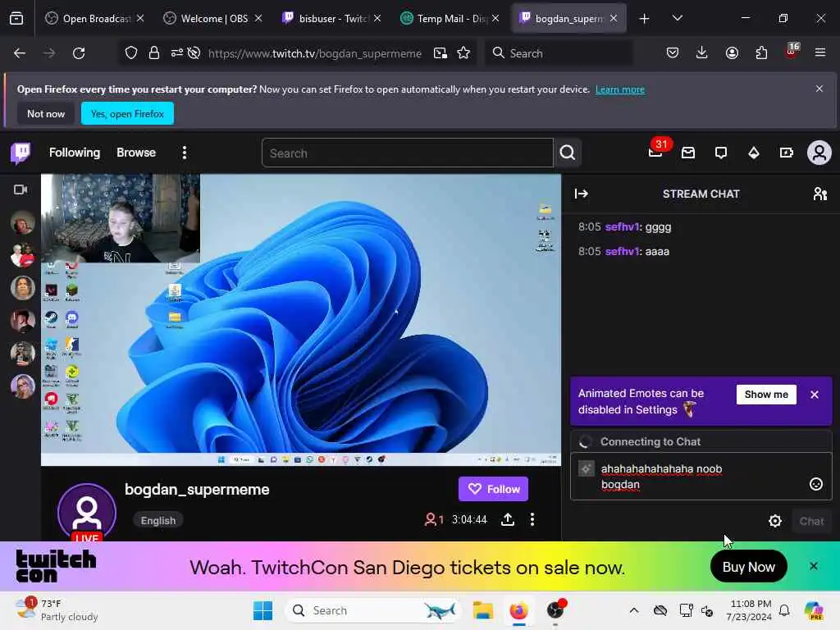Close the TwitchCon banner
Image resolution: width=840 pixels, height=630 pixels.
click(813, 566)
